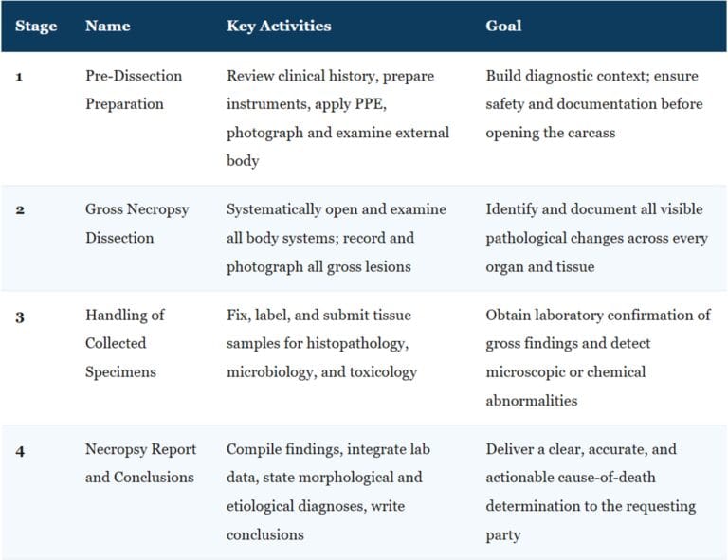Click the Name column header

pyautogui.click(x=108, y=26)
